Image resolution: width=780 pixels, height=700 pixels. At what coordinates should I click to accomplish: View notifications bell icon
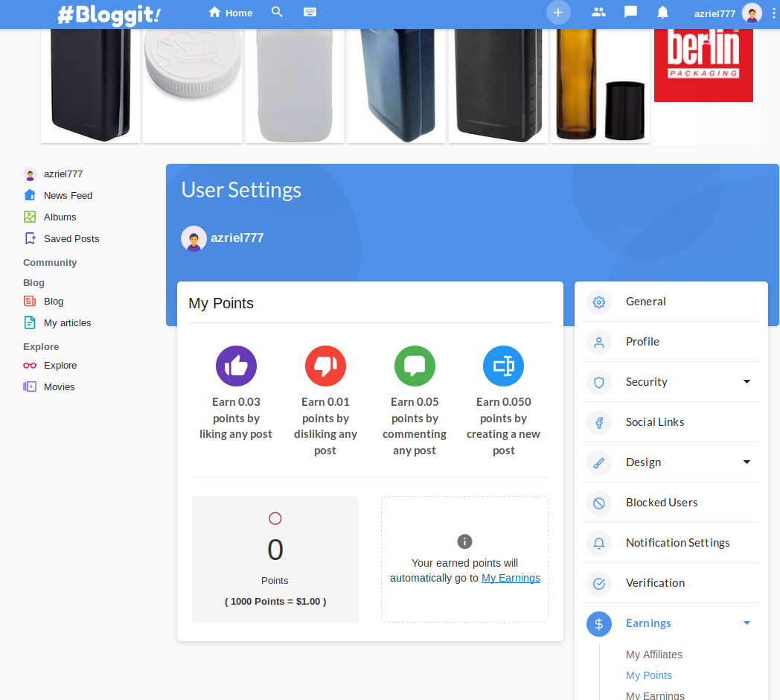tap(662, 13)
